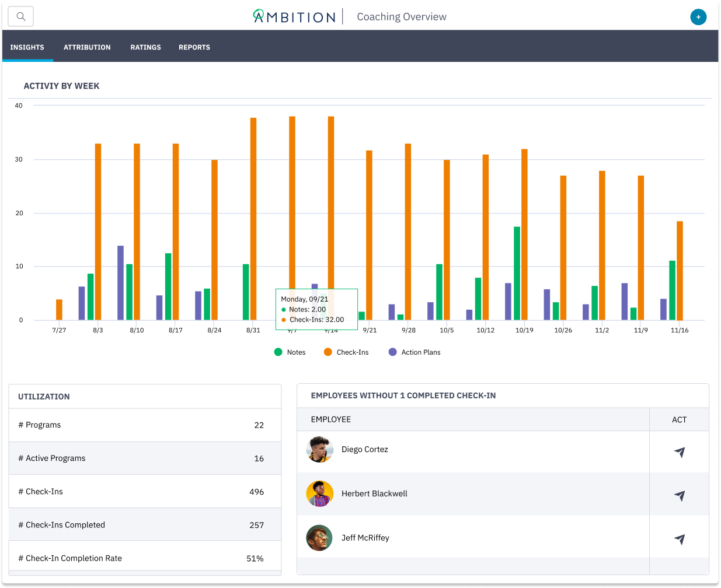Viewport: 721px width, 588px height.
Task: Send action to Diego Cortez
Action: click(679, 452)
